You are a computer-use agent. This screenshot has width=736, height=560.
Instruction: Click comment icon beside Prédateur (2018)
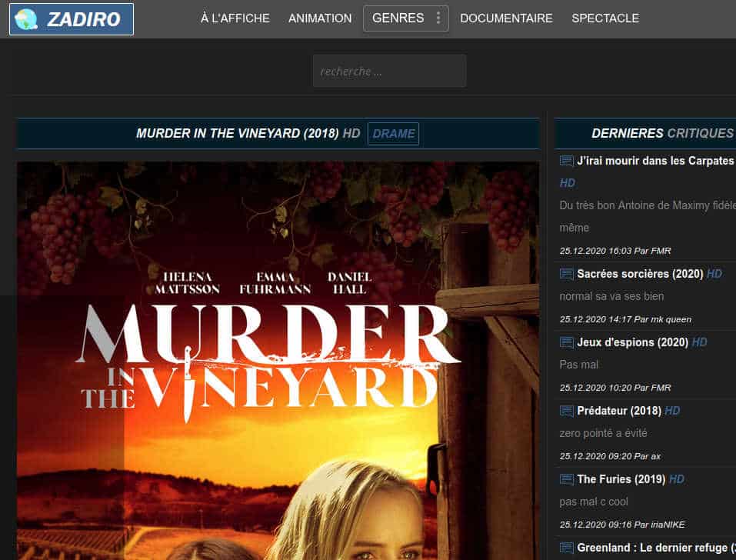(x=567, y=411)
